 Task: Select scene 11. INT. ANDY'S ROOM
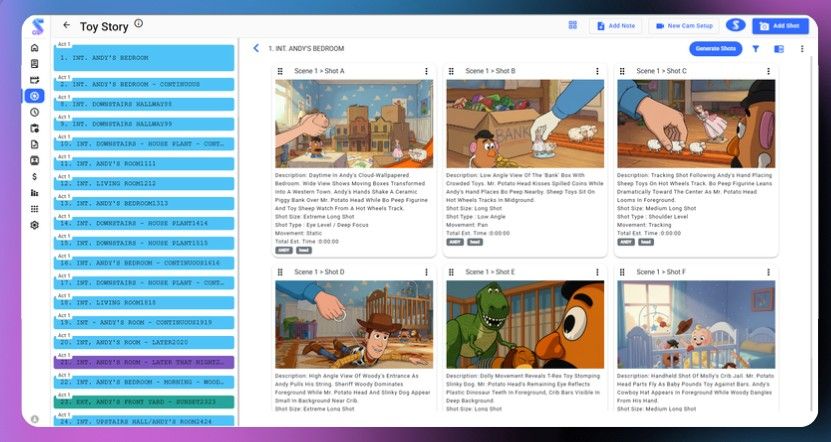[144, 164]
